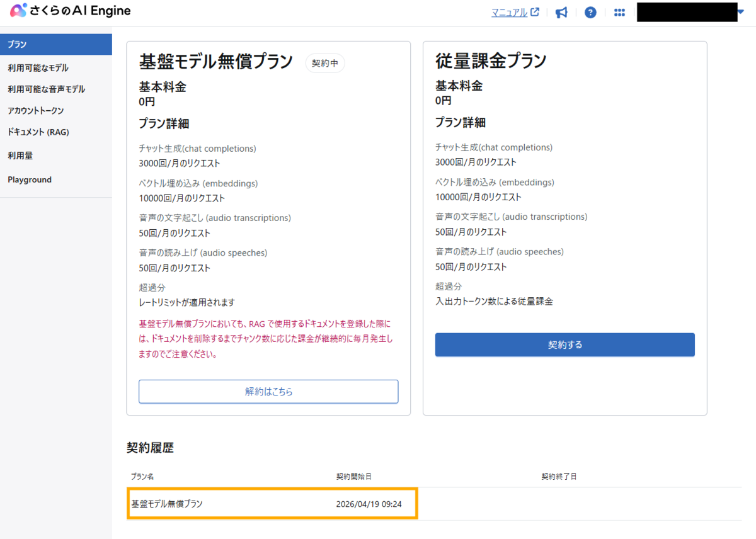The image size is (756, 539).
Task: Open the megaphone announcements icon
Action: coord(561,13)
